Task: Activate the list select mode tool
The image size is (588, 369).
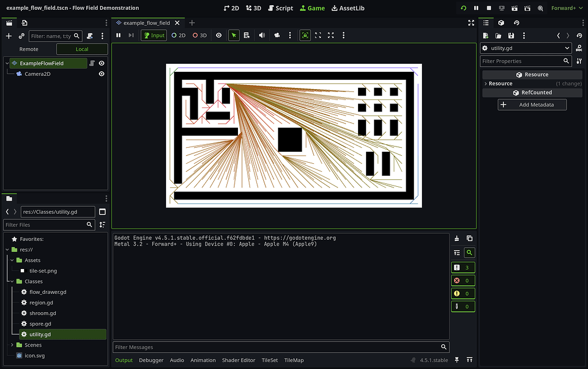Action: click(247, 35)
